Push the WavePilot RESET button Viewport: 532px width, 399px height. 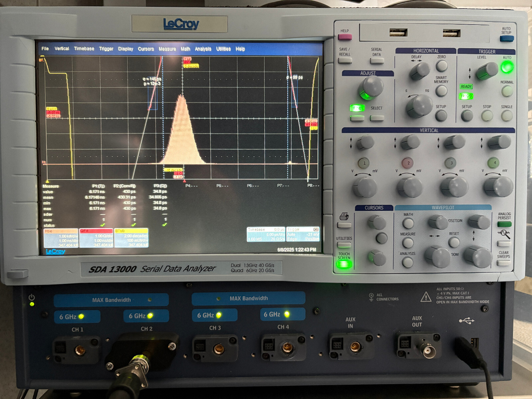tap(454, 242)
